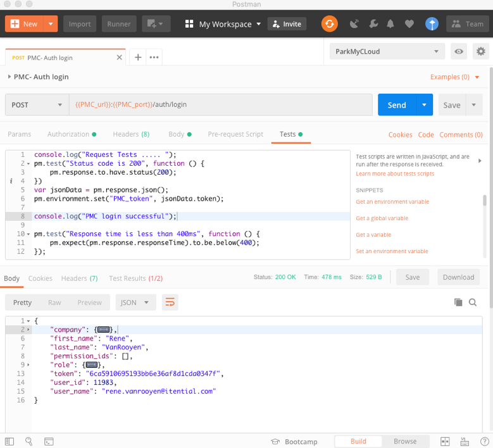Image resolution: width=493 pixels, height=448 pixels.
Task: Click the info marker on line 4
Action: click(11, 181)
